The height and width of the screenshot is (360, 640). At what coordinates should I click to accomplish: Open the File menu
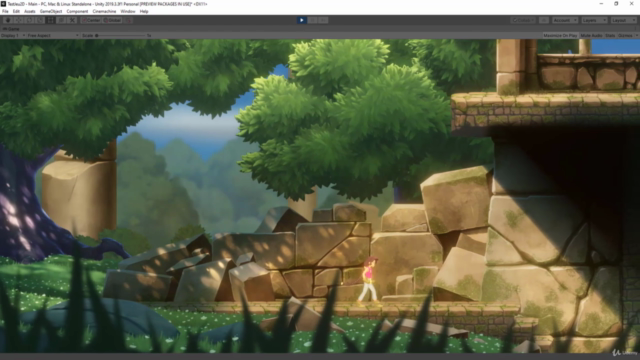(5, 11)
